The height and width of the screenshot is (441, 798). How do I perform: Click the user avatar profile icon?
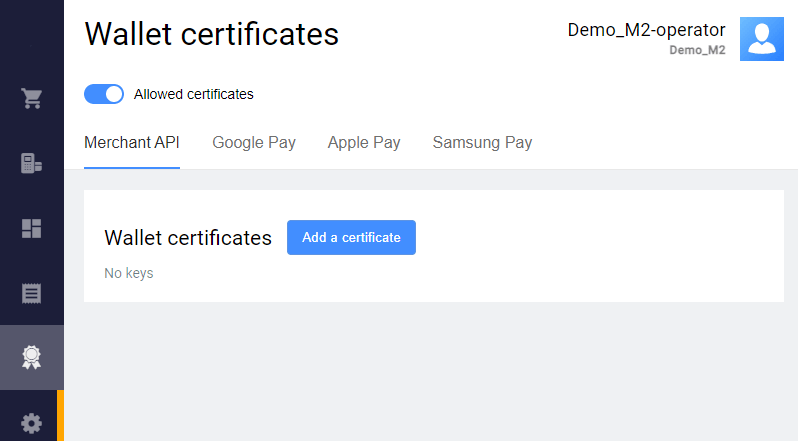pyautogui.click(x=761, y=39)
